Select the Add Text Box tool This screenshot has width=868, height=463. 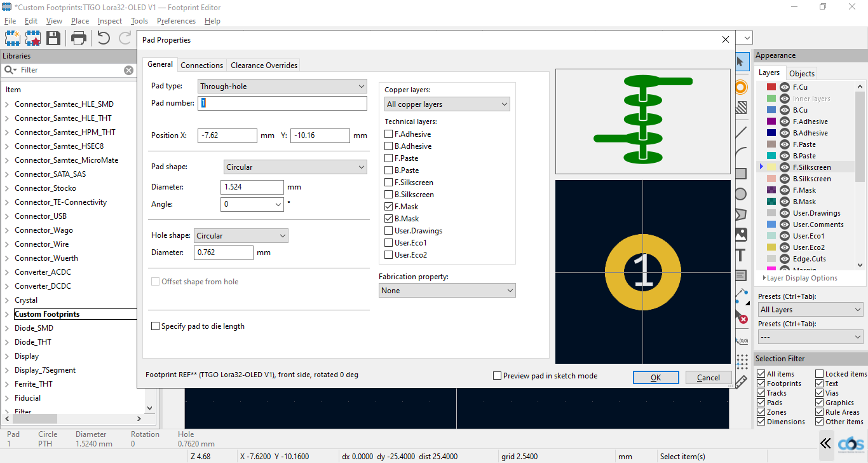(741, 275)
